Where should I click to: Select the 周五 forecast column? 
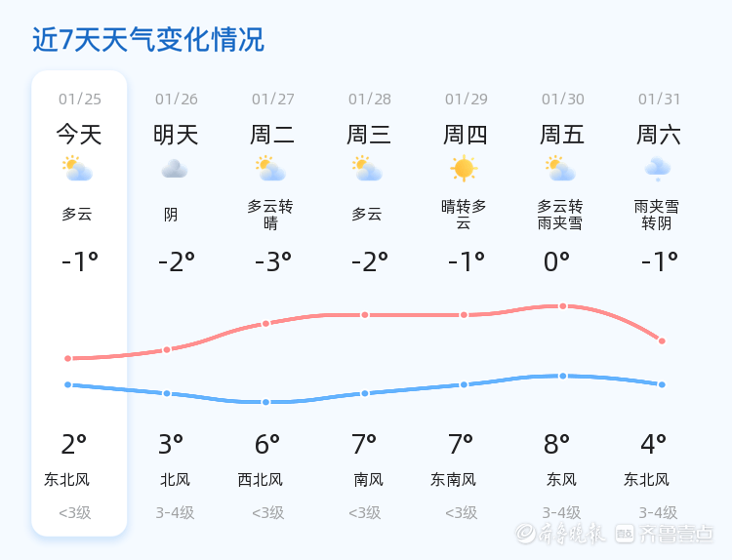pyautogui.click(x=562, y=135)
